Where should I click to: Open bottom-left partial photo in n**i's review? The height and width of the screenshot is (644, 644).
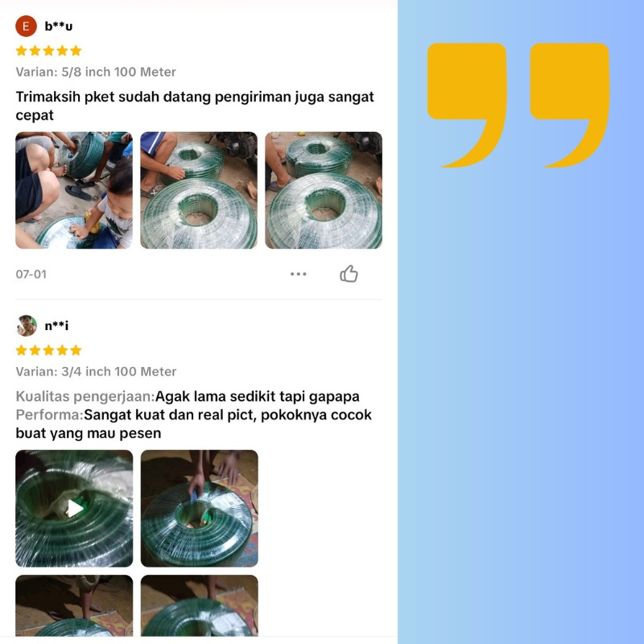pyautogui.click(x=74, y=606)
